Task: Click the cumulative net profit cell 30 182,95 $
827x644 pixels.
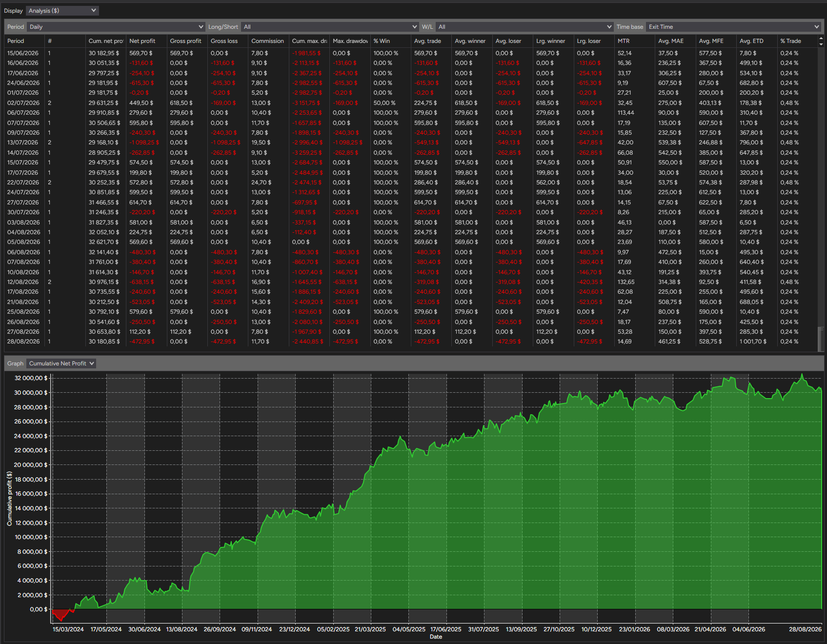Action: click(104, 53)
